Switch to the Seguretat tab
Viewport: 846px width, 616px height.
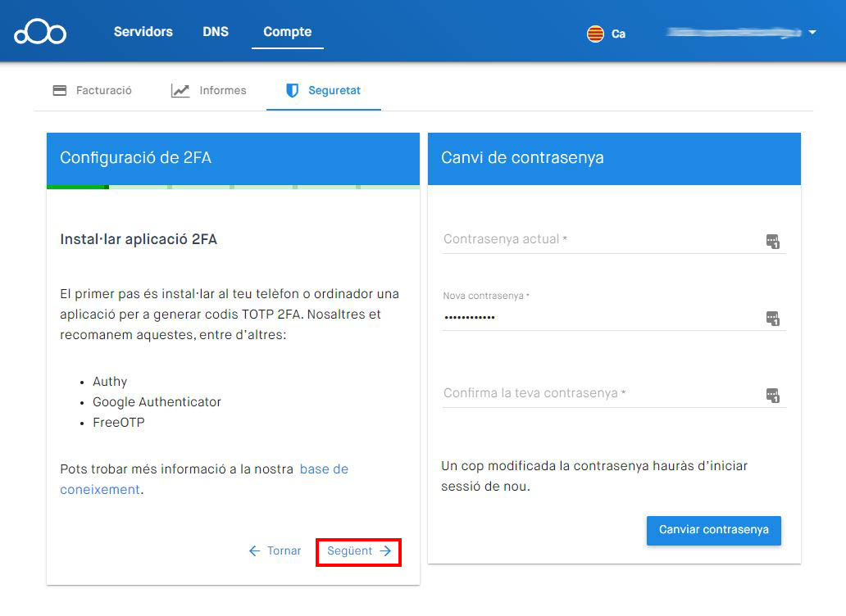click(323, 90)
